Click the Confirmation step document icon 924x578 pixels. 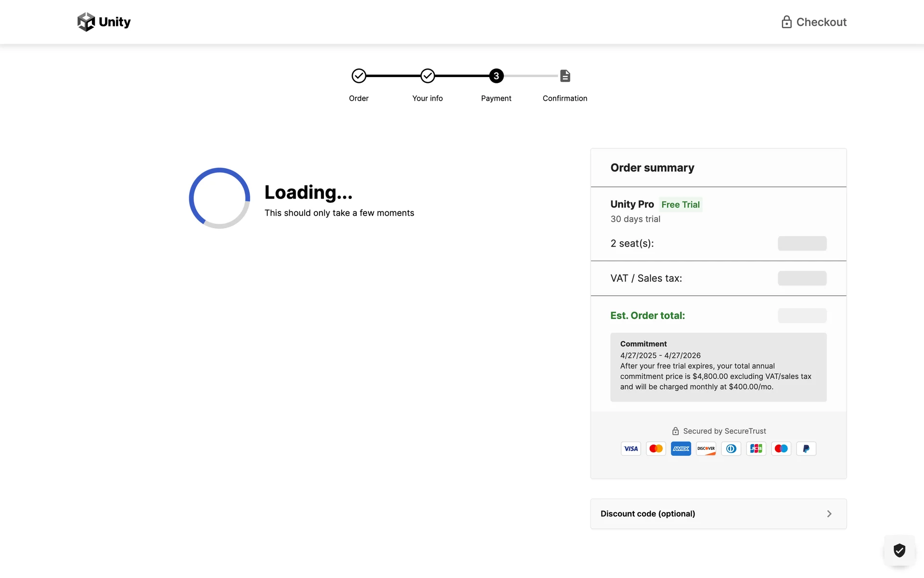(x=565, y=76)
